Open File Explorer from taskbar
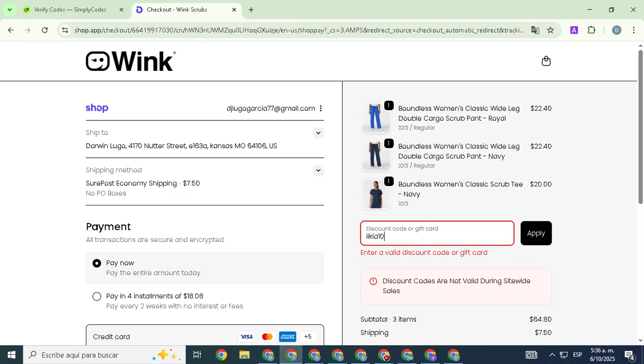The width and height of the screenshot is (644, 364). coord(244,355)
